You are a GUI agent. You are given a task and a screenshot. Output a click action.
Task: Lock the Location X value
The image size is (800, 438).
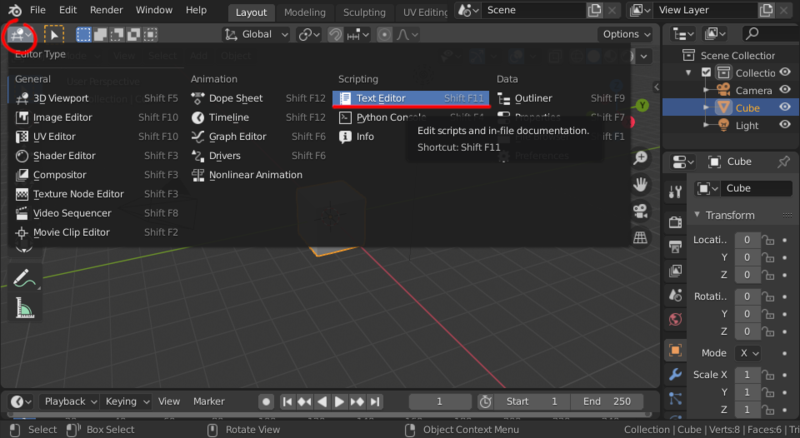click(x=768, y=240)
